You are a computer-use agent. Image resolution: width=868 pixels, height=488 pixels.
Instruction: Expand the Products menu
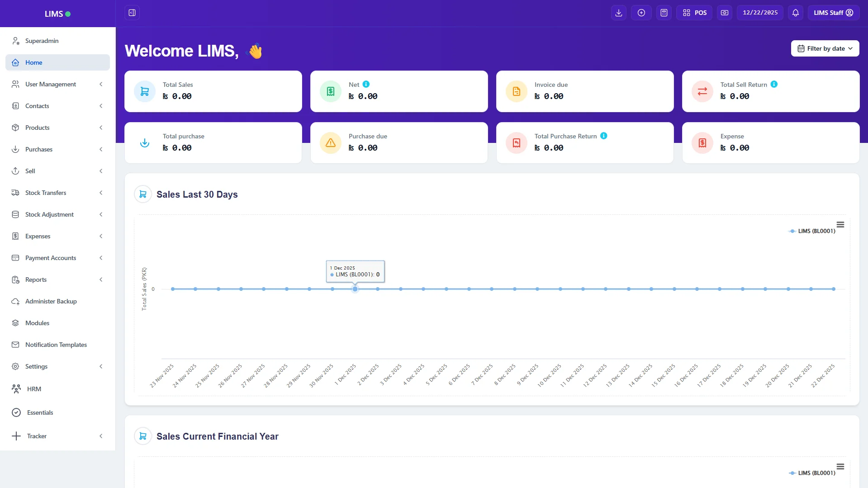(58, 128)
